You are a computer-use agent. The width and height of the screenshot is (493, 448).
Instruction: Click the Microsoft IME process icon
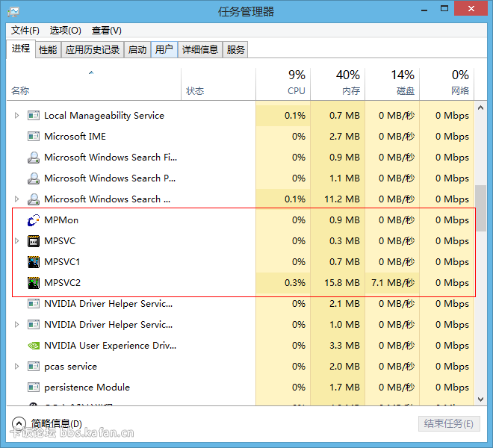pos(33,137)
